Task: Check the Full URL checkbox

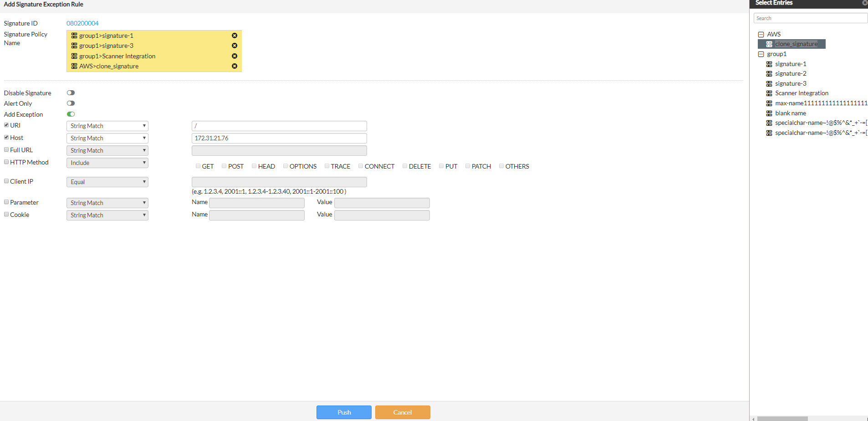Action: 6,149
